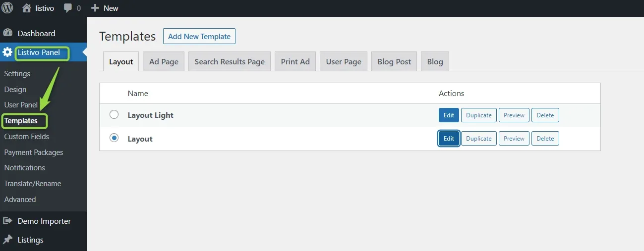Open the WordPress logo menu
The height and width of the screenshot is (251, 644).
click(x=7, y=8)
